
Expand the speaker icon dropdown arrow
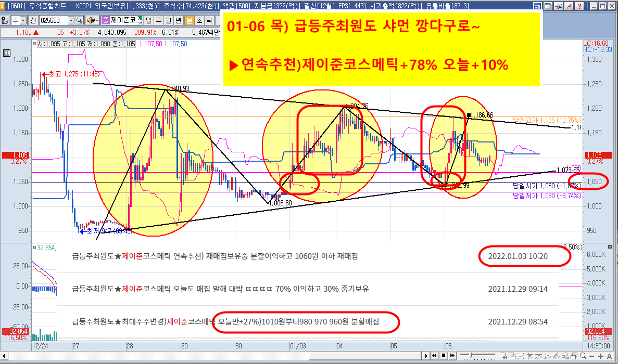point(97,20)
